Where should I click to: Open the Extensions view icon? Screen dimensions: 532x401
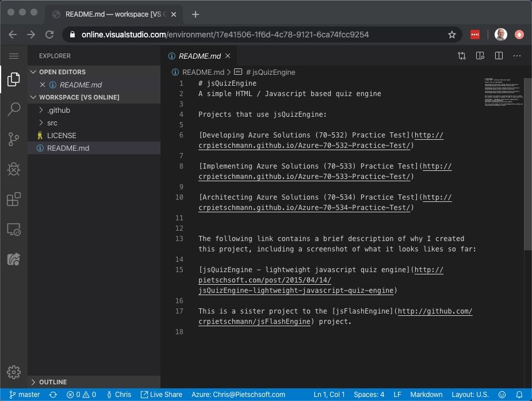14,199
